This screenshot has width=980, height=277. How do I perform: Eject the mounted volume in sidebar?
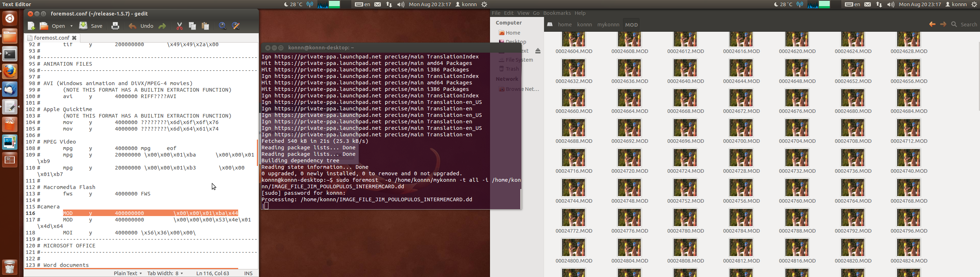pos(538,51)
